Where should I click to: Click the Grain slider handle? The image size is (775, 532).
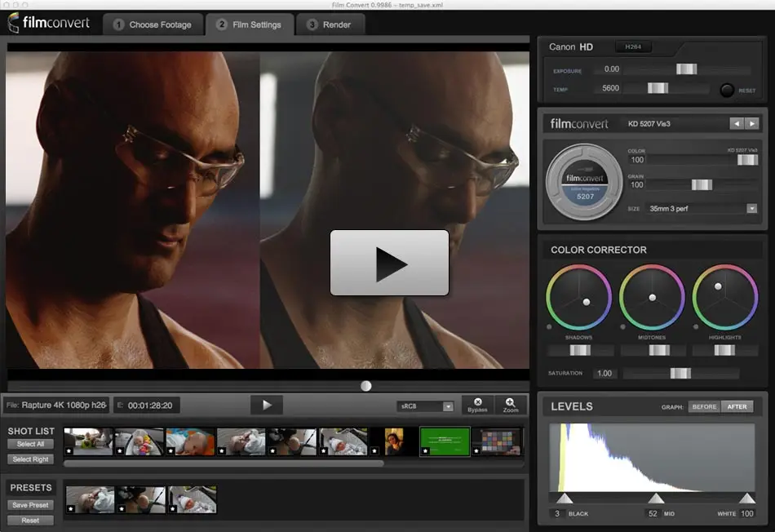pos(702,185)
